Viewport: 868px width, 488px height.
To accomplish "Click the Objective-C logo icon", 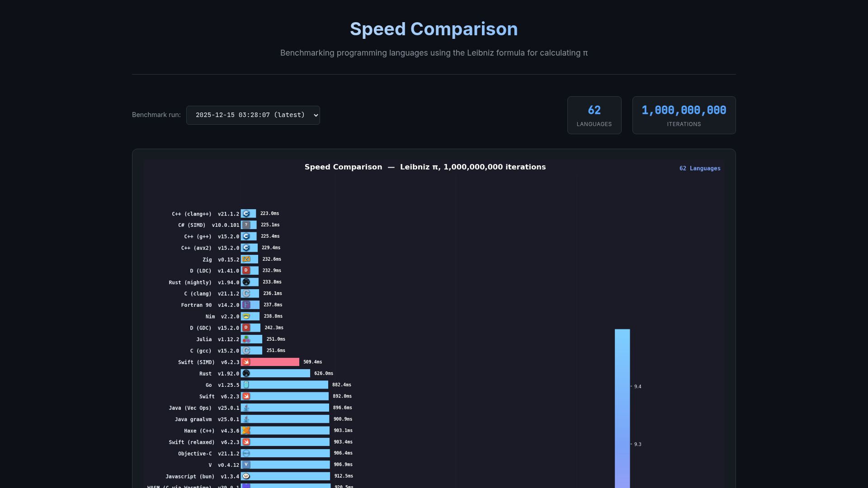I will pyautogui.click(x=246, y=453).
